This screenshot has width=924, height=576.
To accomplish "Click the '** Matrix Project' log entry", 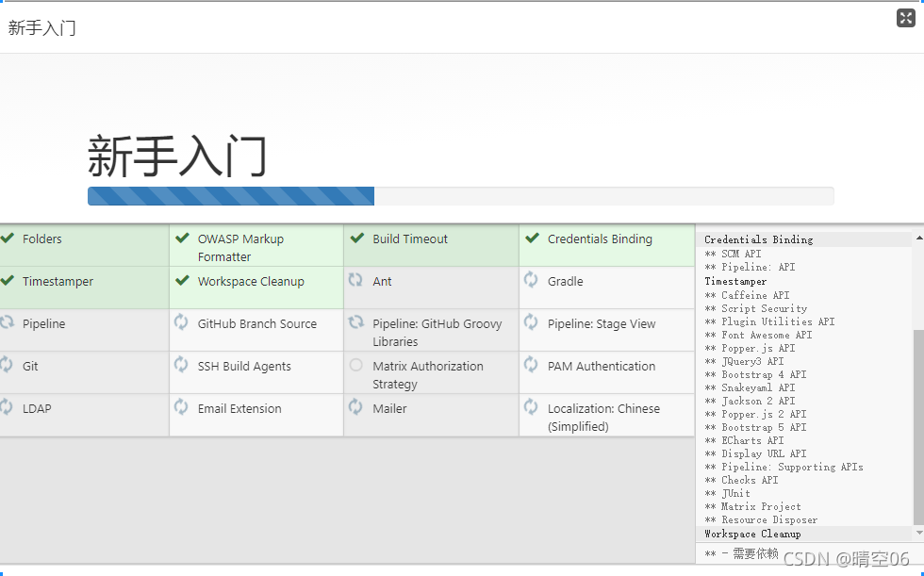I will [x=753, y=506].
